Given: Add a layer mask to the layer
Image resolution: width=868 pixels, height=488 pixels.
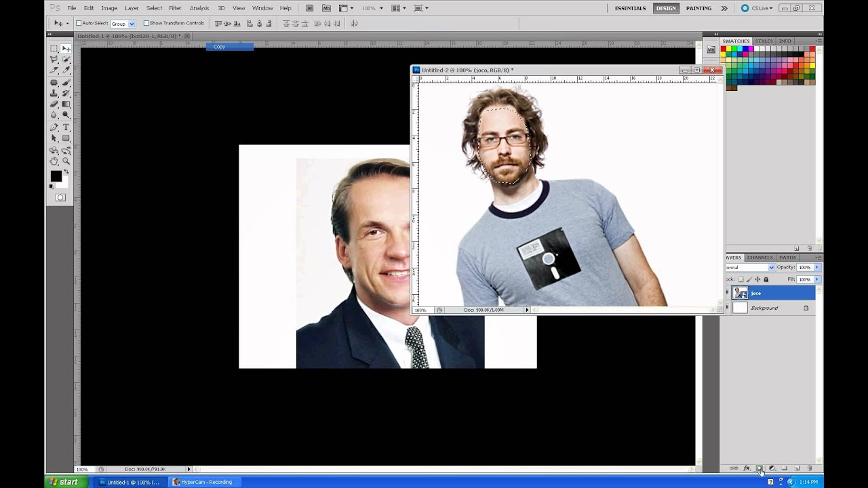Looking at the screenshot, I should (x=759, y=468).
